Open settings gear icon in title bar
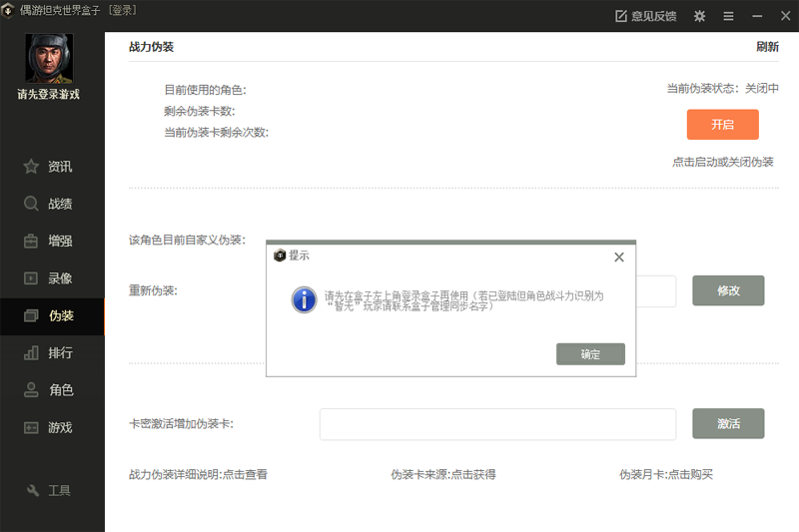Viewport: 799px width, 532px height. (699, 16)
